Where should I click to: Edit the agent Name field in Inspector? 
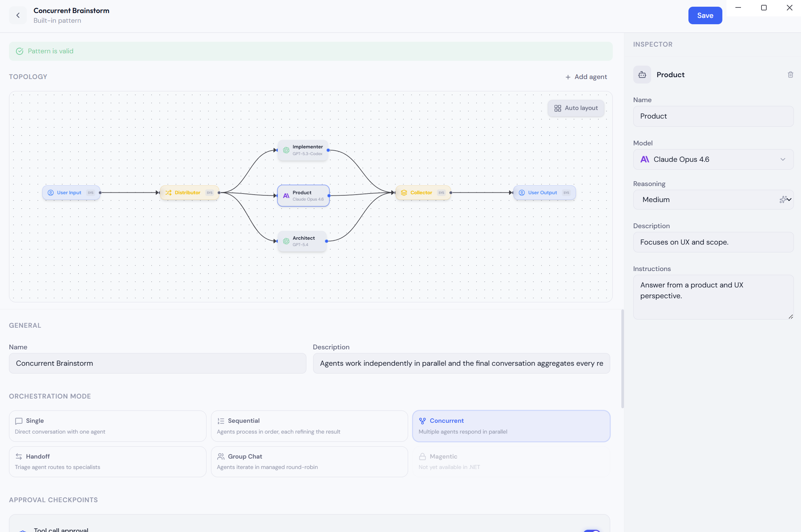[713, 116]
